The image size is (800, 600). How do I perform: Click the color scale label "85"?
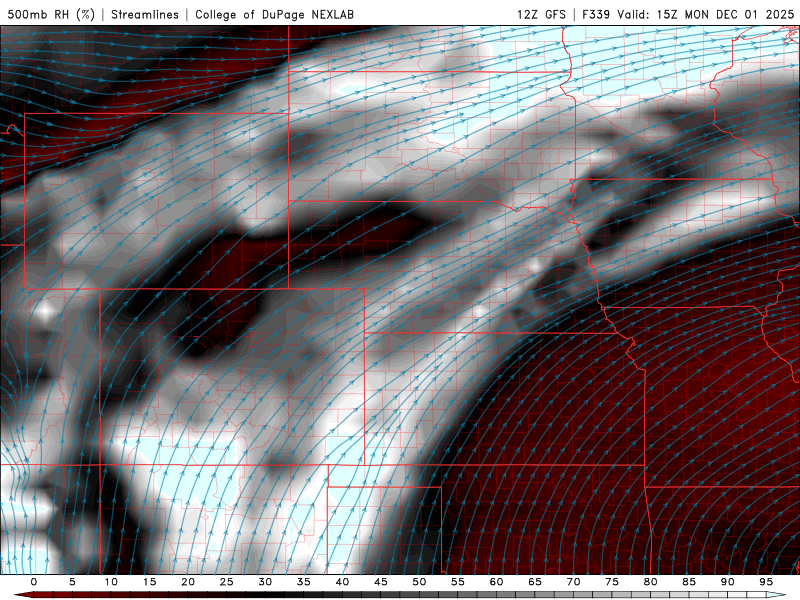point(689,582)
